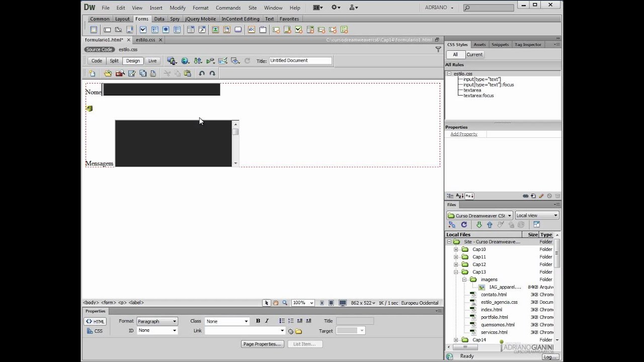The width and height of the screenshot is (644, 362).
Task: Switch to Split view
Action: pos(114,61)
